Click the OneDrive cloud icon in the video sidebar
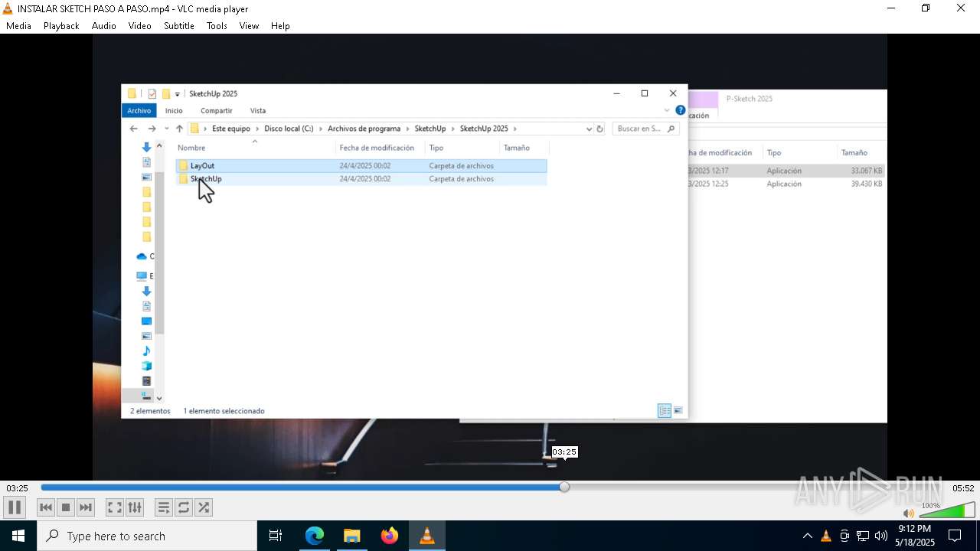The height and width of the screenshot is (551, 980). tap(142, 256)
